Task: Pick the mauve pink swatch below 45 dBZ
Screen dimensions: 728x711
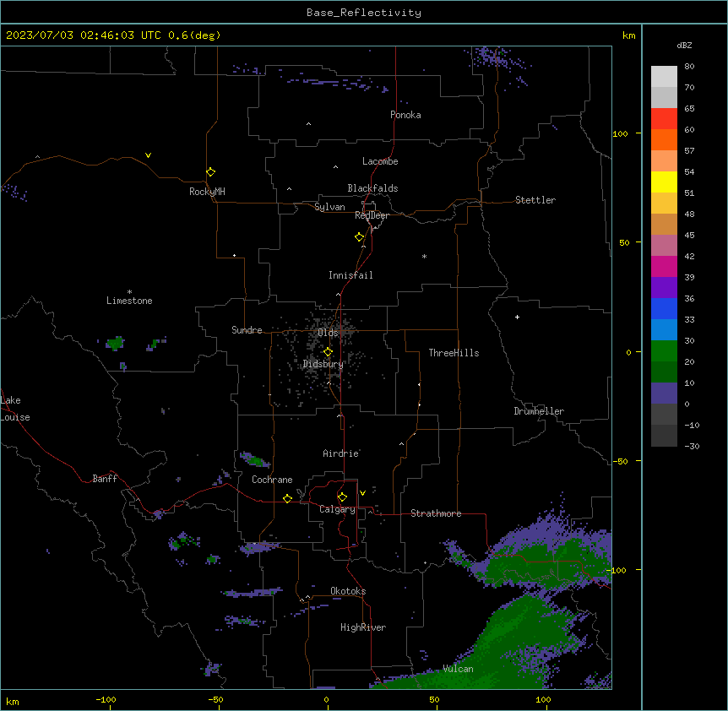Action: (x=664, y=246)
